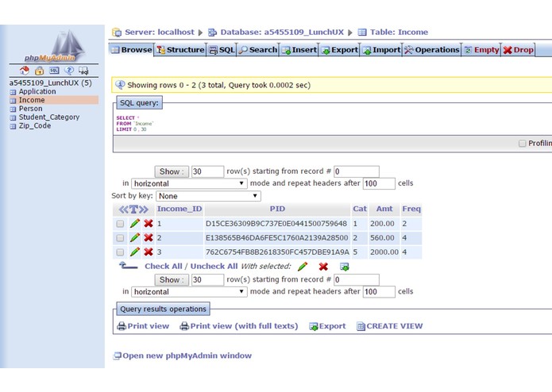
Task: Click With selected red delete icon
Action: click(323, 267)
